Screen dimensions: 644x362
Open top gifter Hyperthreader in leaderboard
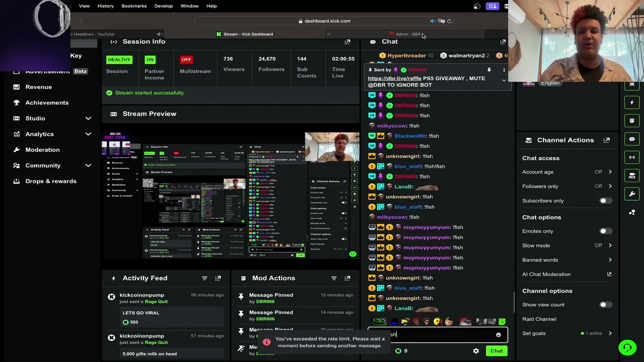click(x=407, y=56)
